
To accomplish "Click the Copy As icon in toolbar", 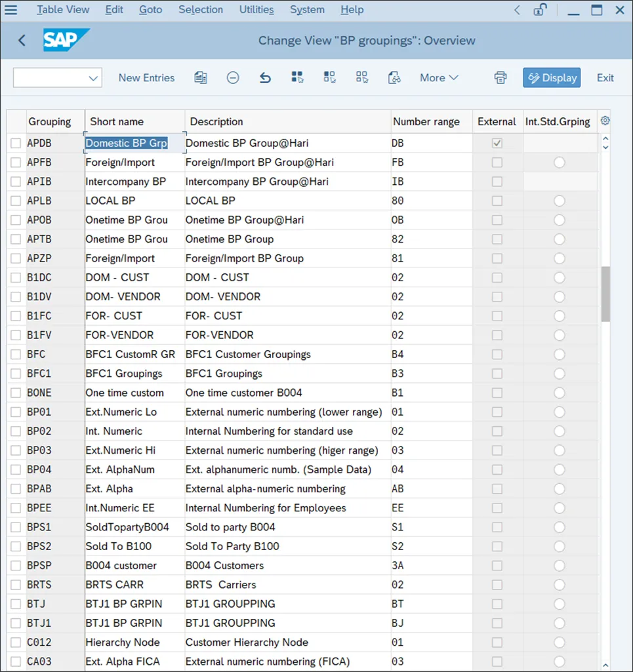I will click(201, 77).
